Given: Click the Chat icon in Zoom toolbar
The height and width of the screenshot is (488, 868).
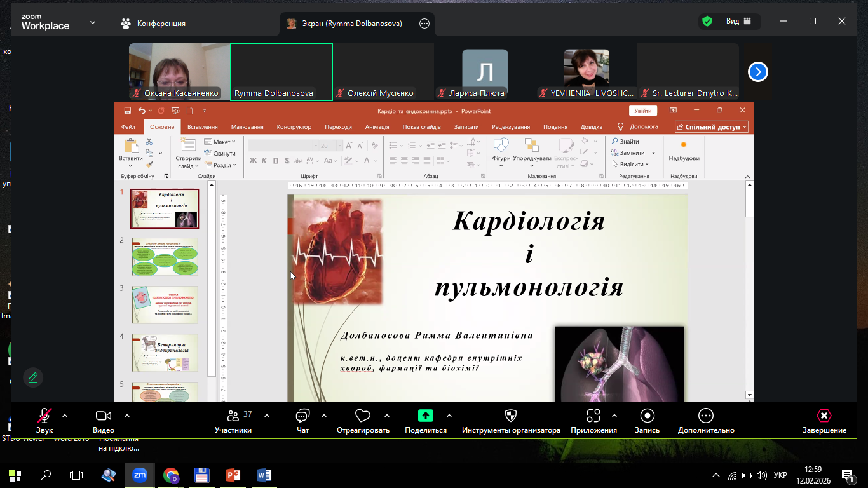Looking at the screenshot, I should [302, 416].
